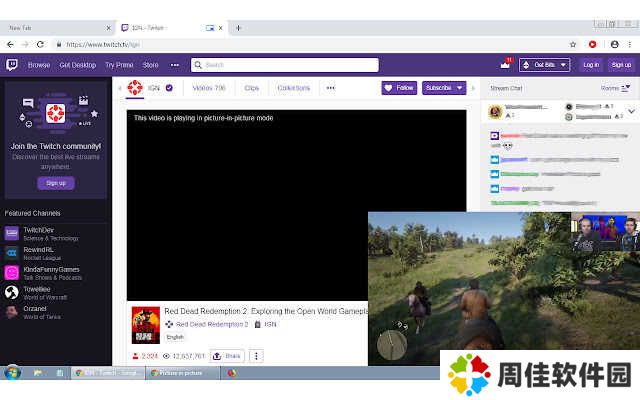Follow the IGN channel
The image size is (640, 400).
[x=399, y=88]
